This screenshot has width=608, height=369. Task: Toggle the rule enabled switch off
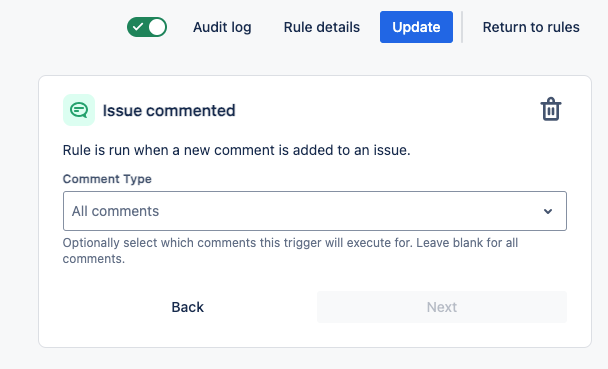tap(147, 27)
